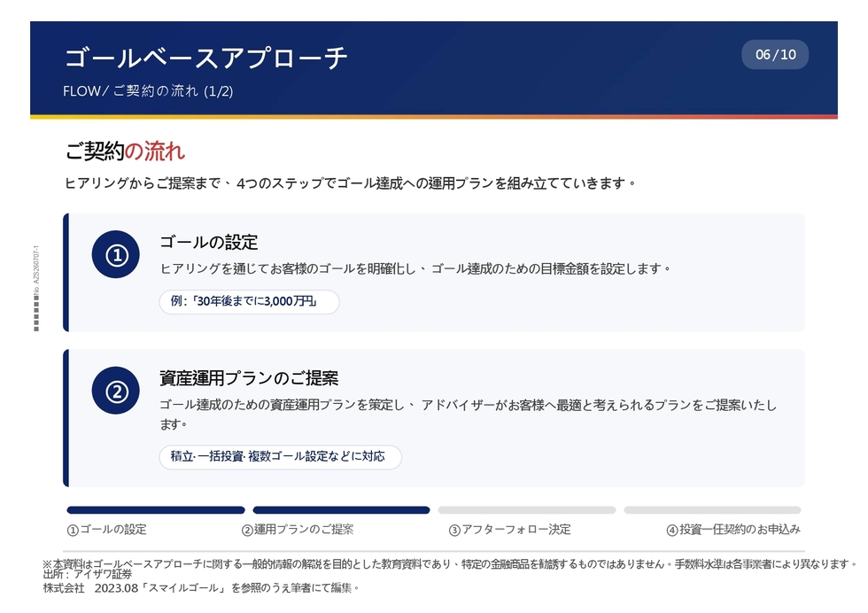This screenshot has width=868, height=613.
Task: Select the 06/10 page counter badge
Action: click(x=775, y=55)
